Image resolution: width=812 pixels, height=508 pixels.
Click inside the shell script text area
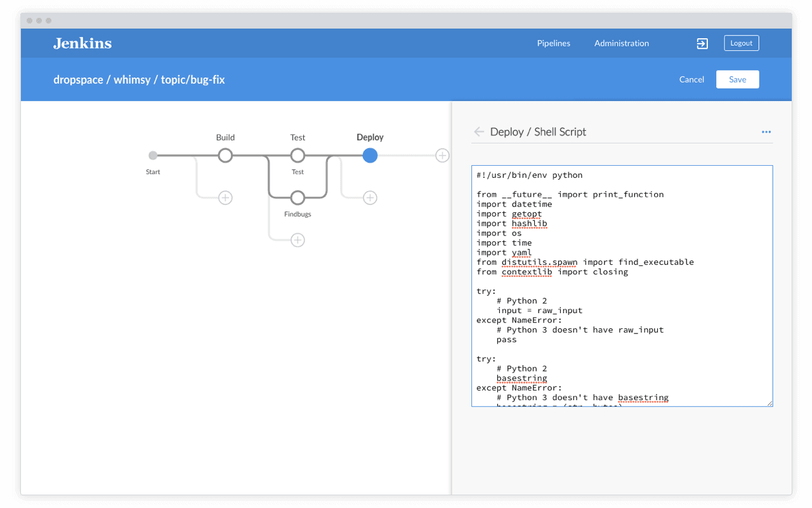622,286
